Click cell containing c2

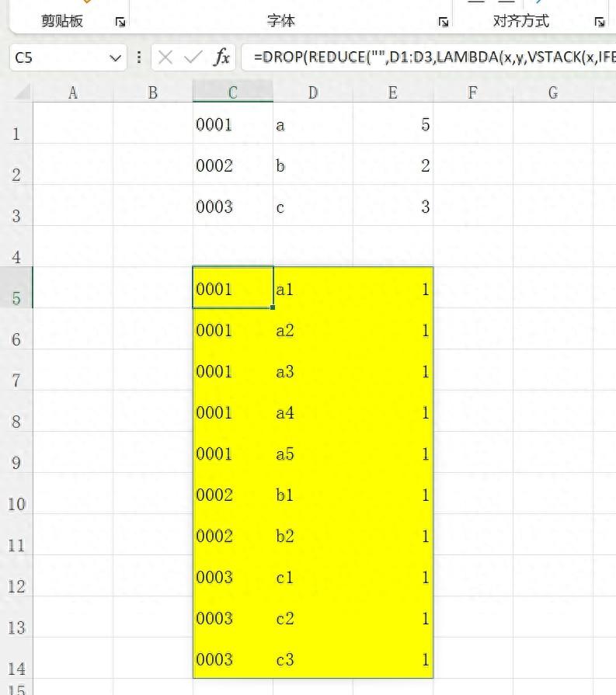(313, 617)
